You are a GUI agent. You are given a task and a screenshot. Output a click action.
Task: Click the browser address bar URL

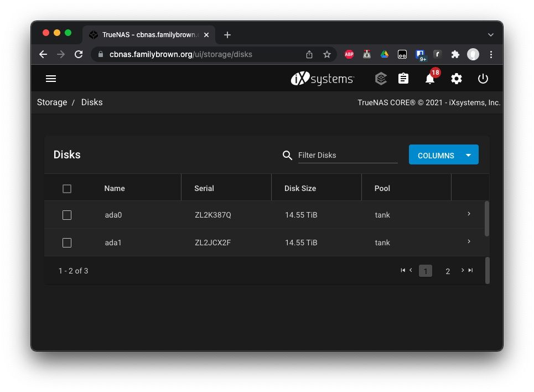tap(181, 55)
